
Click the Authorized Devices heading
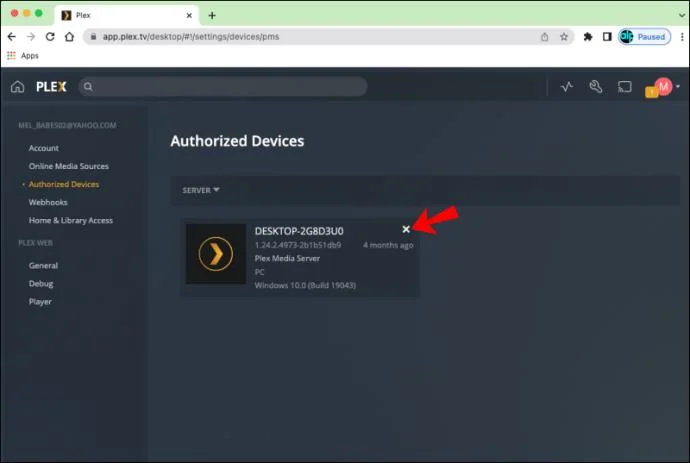[237, 141]
